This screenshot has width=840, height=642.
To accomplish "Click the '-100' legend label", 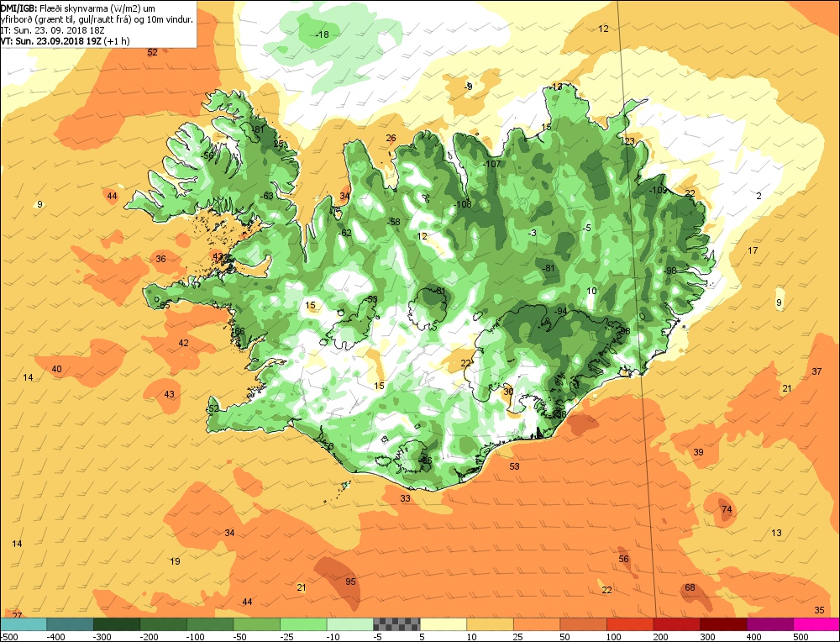I will 196,637.
